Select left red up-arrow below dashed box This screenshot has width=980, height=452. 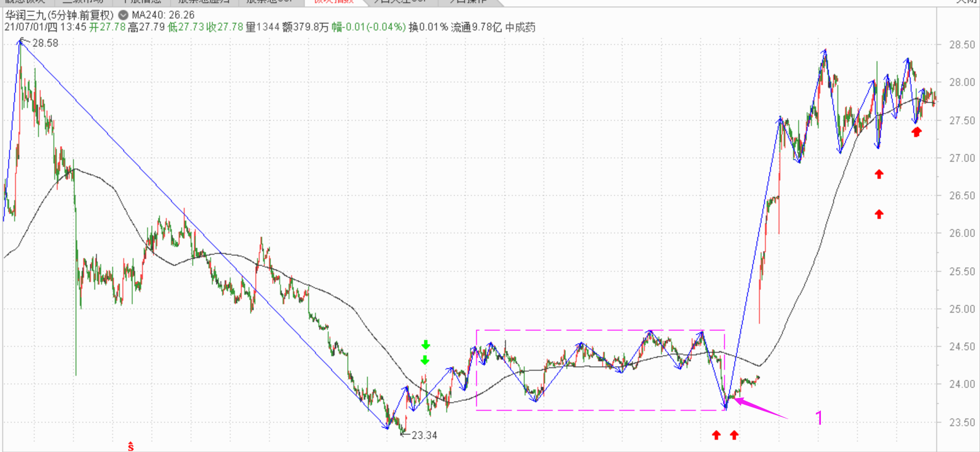coord(716,435)
